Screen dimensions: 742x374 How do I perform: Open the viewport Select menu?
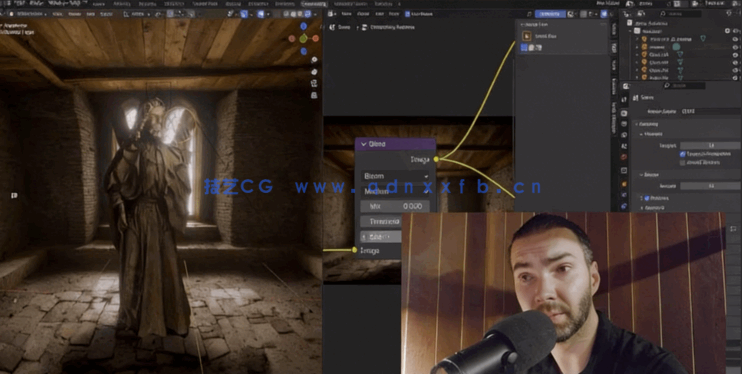tap(74, 14)
